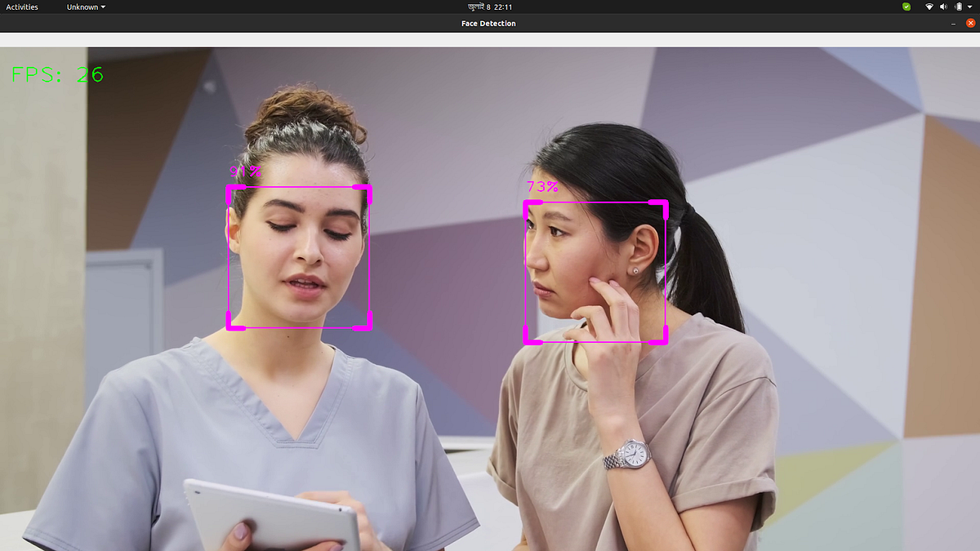980x551 pixels.
Task: Click the speaker volume icon in top bar
Action: (x=943, y=7)
